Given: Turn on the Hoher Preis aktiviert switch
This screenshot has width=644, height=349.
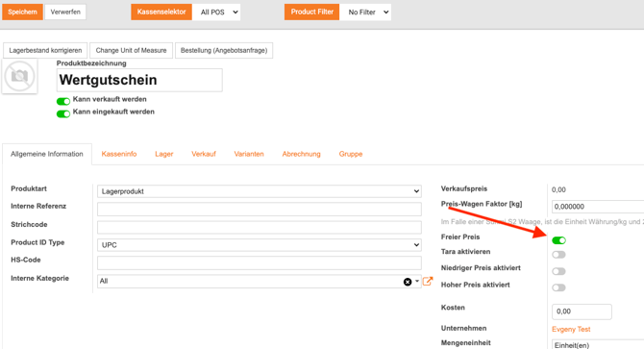Looking at the screenshot, I should 559,287.
